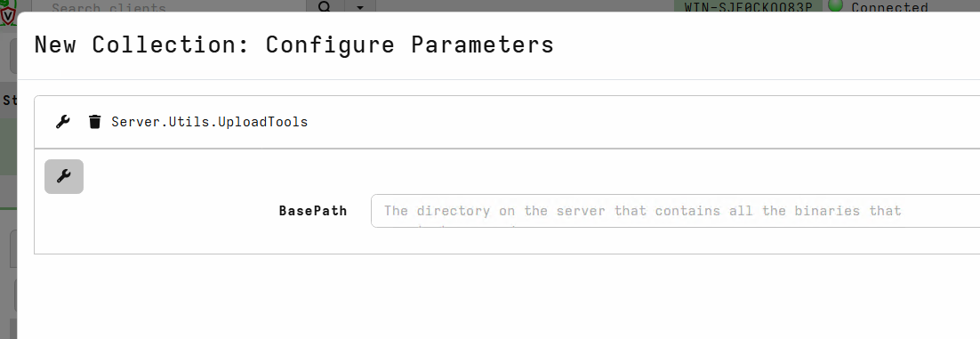Click the green connection status dot
This screenshot has height=339, width=980.
835,5
